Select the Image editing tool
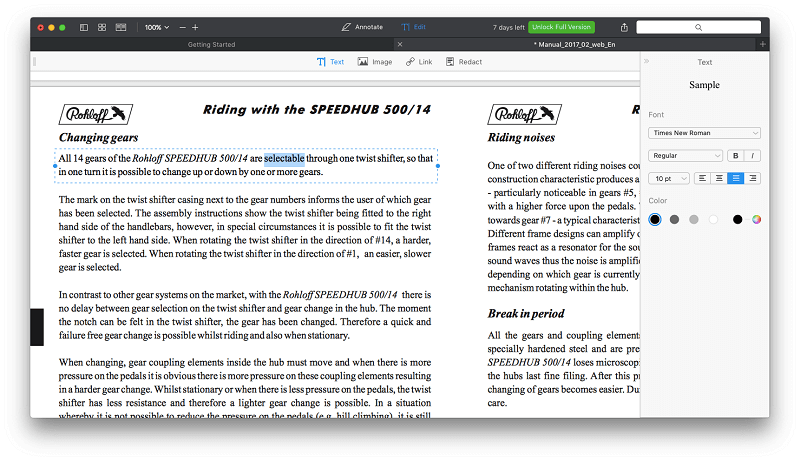Viewport: 800px width, 461px height. 375,62
